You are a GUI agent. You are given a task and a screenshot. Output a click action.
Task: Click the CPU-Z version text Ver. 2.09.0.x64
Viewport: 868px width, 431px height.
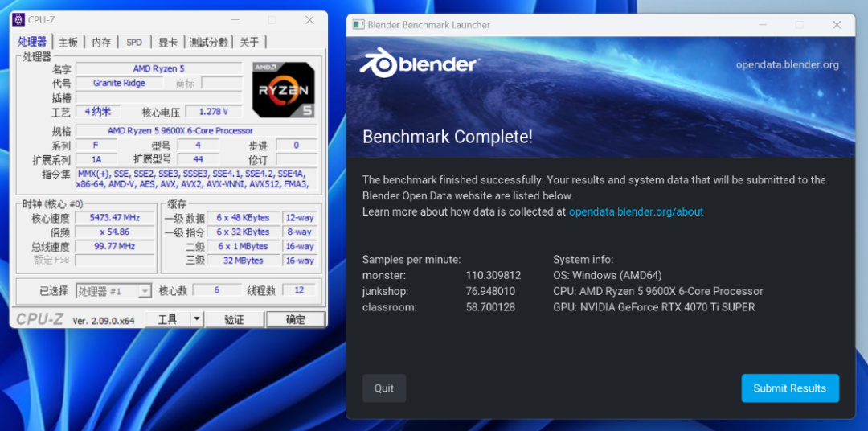pos(104,320)
